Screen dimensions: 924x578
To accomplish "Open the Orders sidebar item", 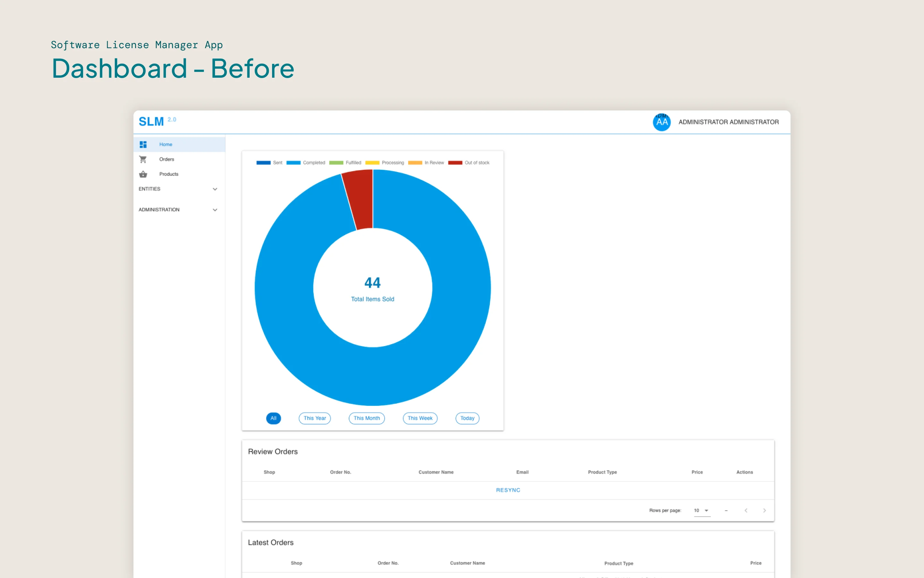I will 179,159.
